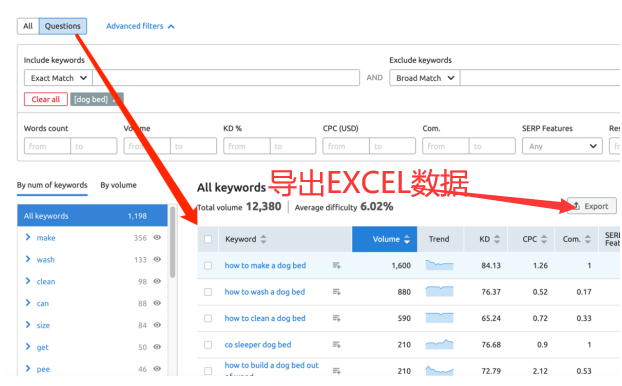Open 'how to wash a dog bed' keyword link

click(x=265, y=292)
